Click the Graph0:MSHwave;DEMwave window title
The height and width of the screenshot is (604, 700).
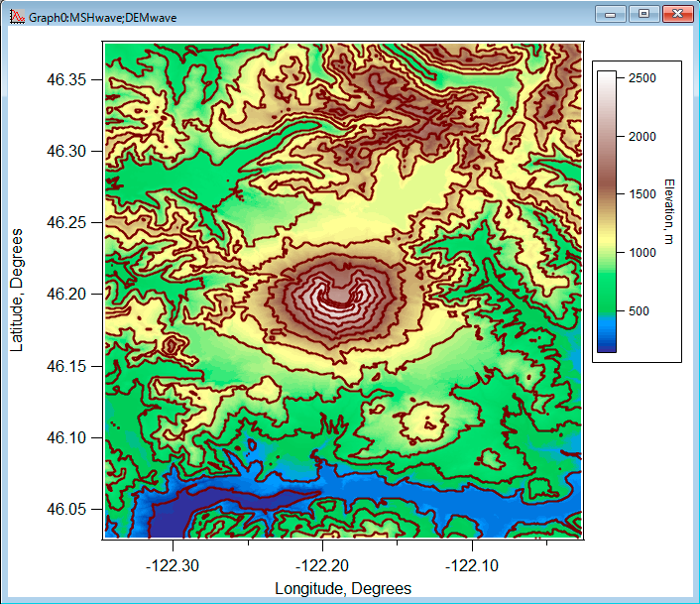[x=103, y=18]
